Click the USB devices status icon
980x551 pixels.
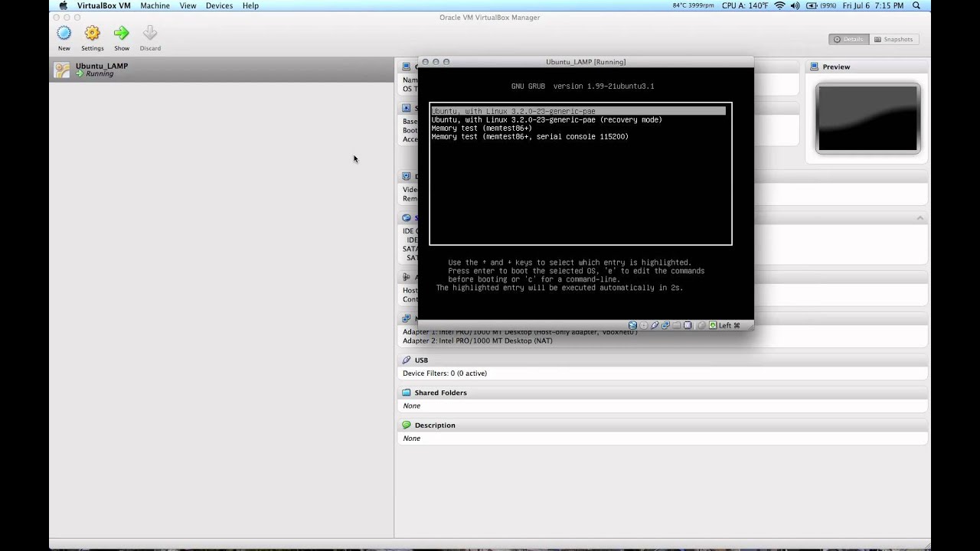pos(655,325)
